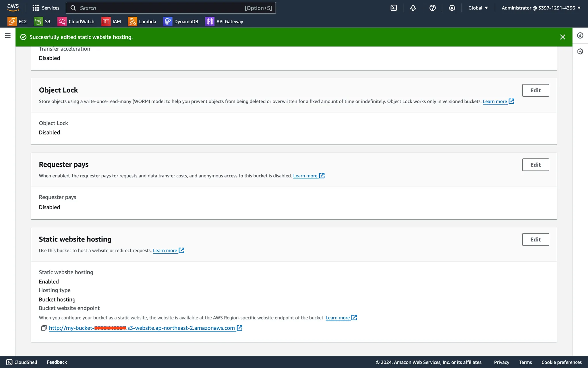Expand the Global region dropdown

(x=478, y=8)
